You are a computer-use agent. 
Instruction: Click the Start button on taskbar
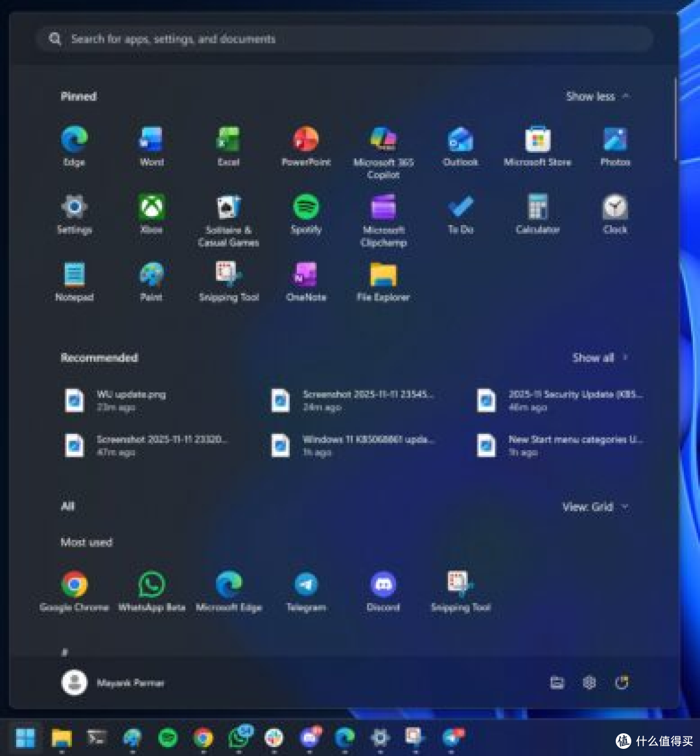(25, 737)
